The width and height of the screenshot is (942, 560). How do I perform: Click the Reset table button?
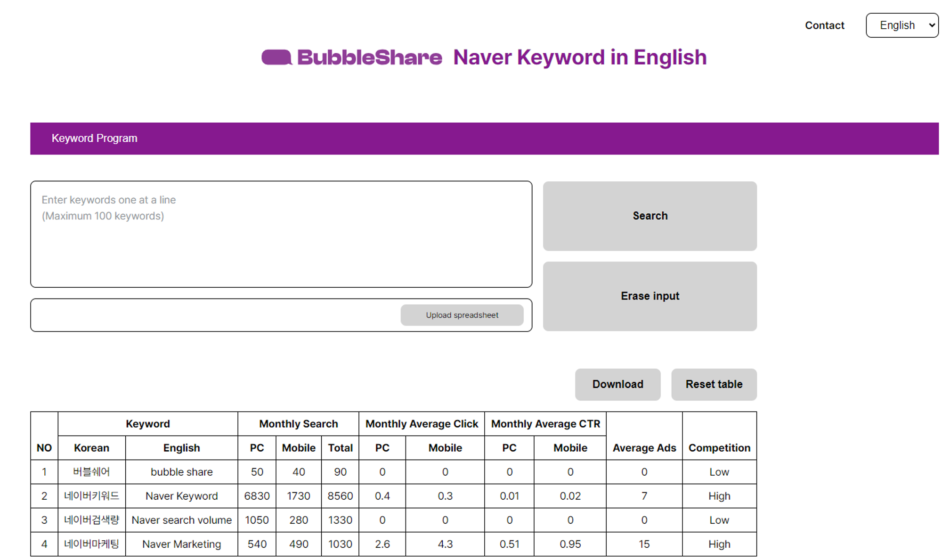[x=714, y=384]
